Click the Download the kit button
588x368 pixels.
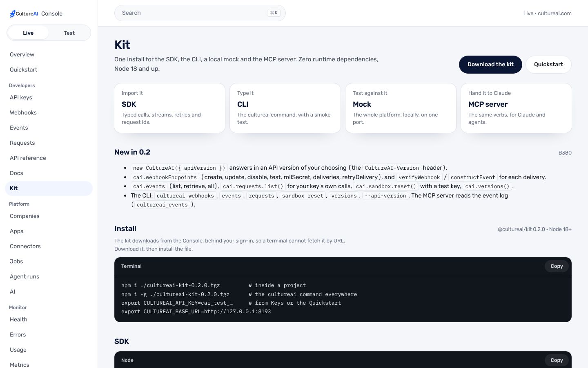(490, 65)
